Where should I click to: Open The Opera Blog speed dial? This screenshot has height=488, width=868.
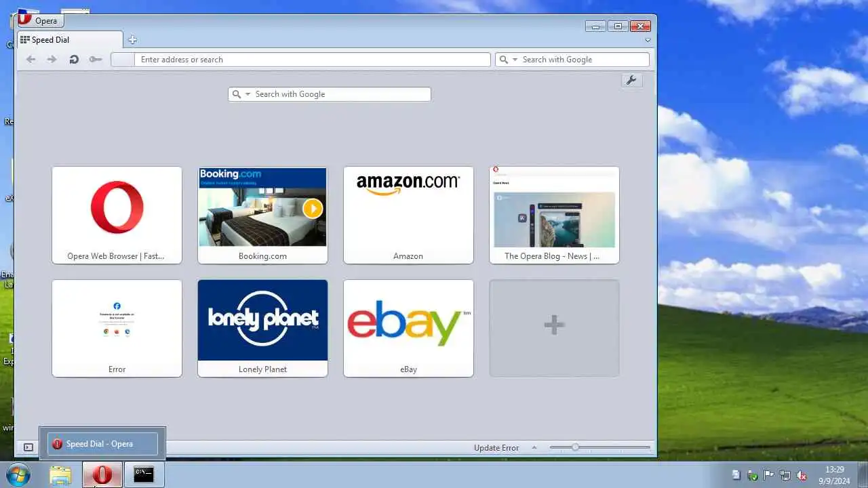(554, 215)
